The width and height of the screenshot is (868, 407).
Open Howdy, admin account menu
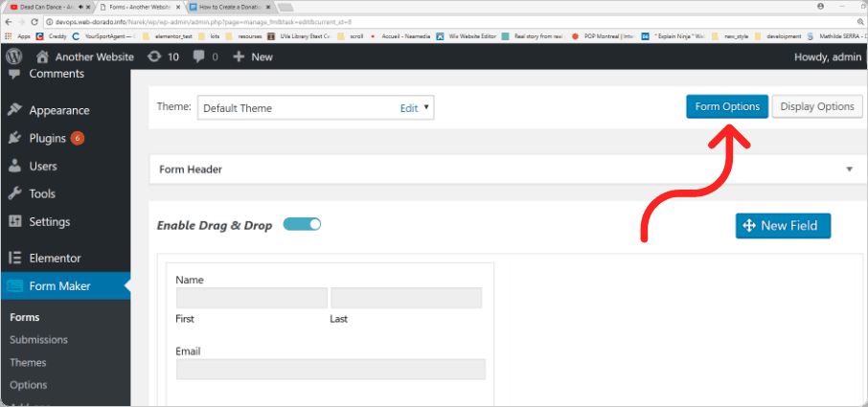(x=828, y=57)
